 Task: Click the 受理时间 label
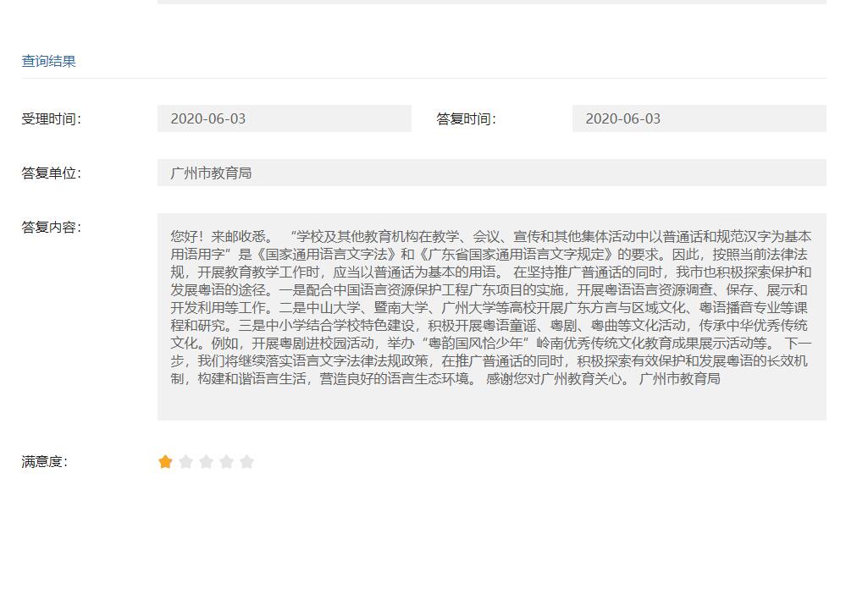tap(51, 118)
